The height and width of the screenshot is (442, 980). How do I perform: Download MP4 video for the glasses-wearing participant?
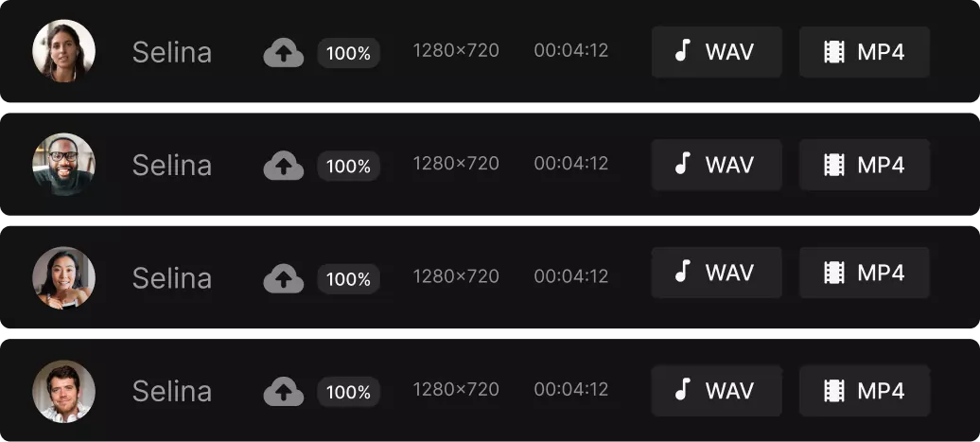tap(864, 165)
